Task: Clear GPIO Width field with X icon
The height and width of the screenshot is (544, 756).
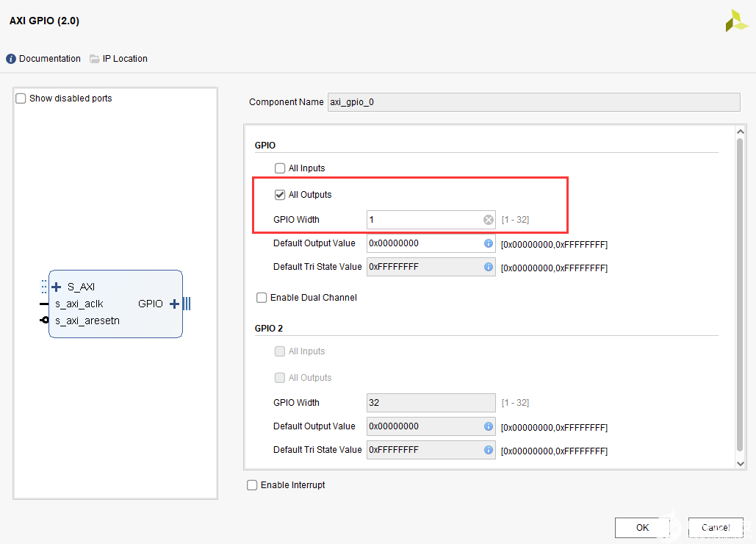Action: 489,220
